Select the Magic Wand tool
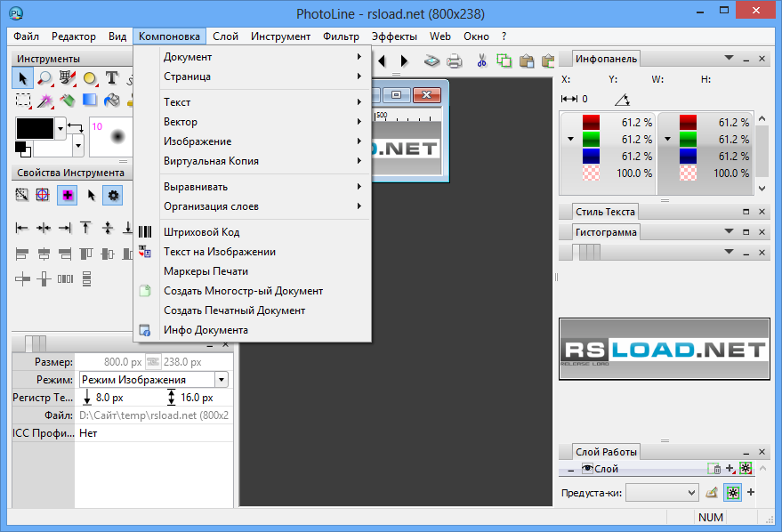Image resolution: width=782 pixels, height=532 pixels. coord(44,101)
